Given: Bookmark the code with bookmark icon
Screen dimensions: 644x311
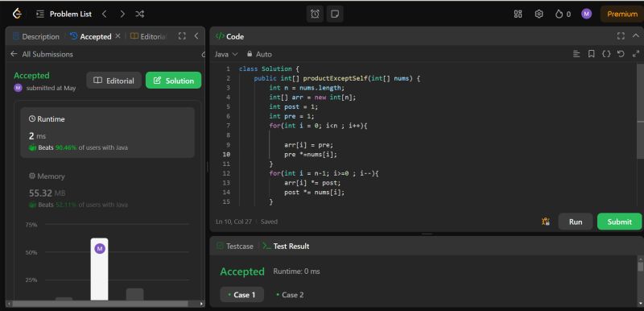Looking at the screenshot, I should [x=592, y=54].
